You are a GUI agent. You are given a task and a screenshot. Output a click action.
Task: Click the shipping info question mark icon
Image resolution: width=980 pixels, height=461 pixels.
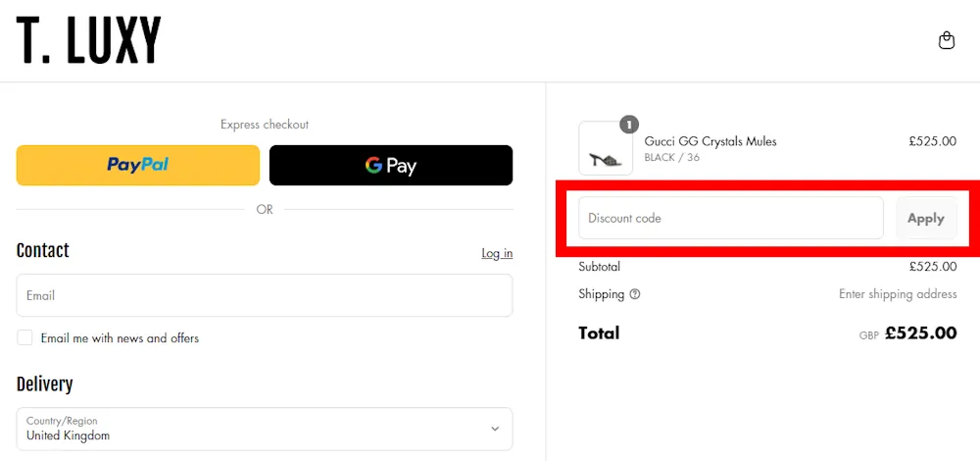click(635, 294)
